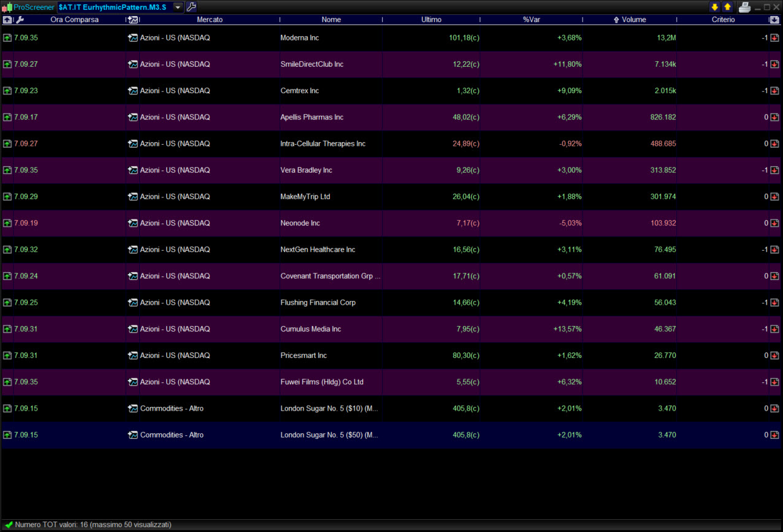Image resolution: width=783 pixels, height=532 pixels.
Task: Click Commodities - Altro market in $10 sugar row
Action: pos(172,408)
